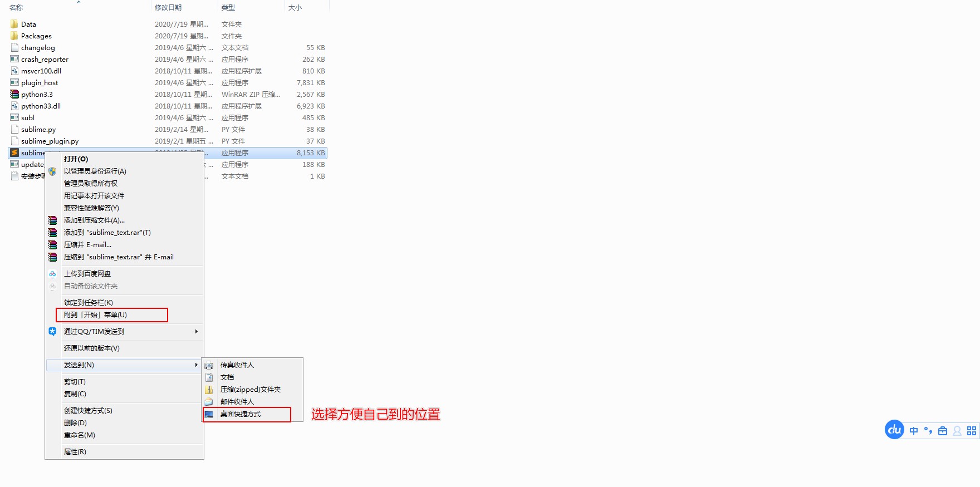
Task: Open the IME four-squares grid icon
Action: tap(972, 431)
